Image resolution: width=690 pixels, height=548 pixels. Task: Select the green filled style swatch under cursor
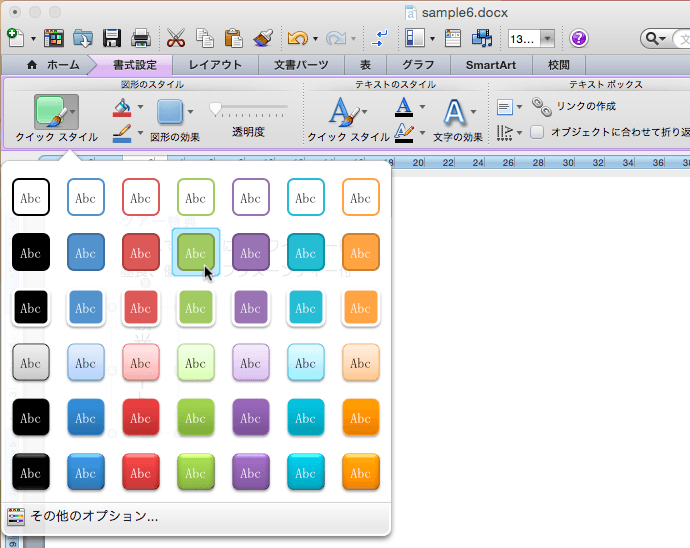(196, 252)
